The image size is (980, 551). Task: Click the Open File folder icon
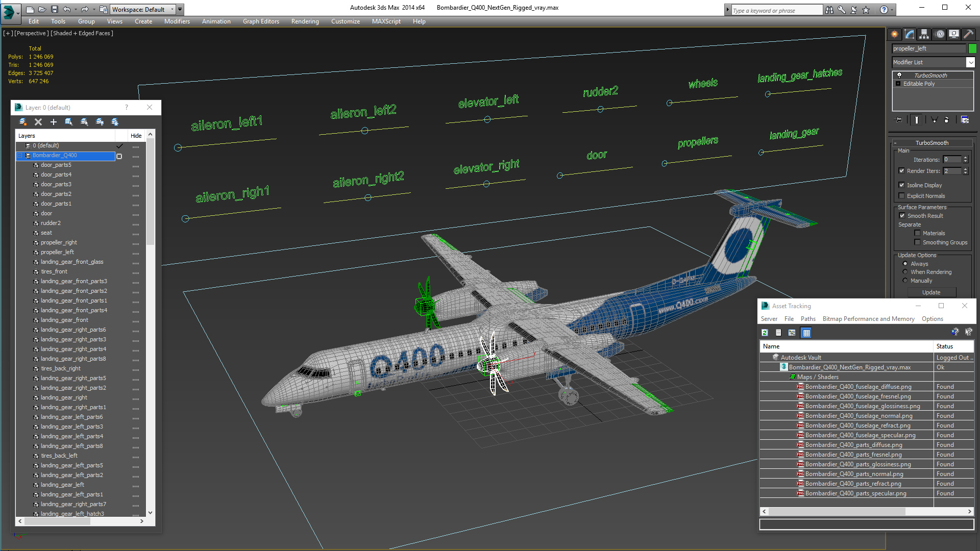tap(42, 9)
